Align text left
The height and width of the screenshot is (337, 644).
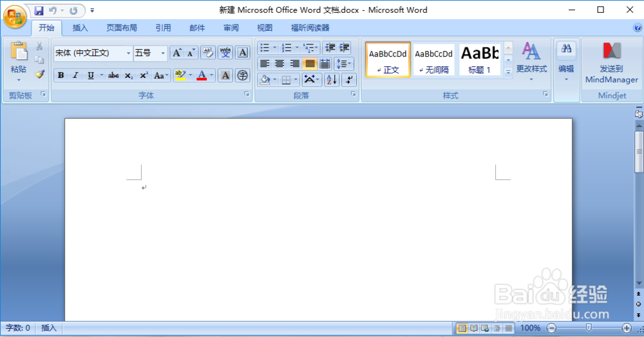[x=265, y=64]
